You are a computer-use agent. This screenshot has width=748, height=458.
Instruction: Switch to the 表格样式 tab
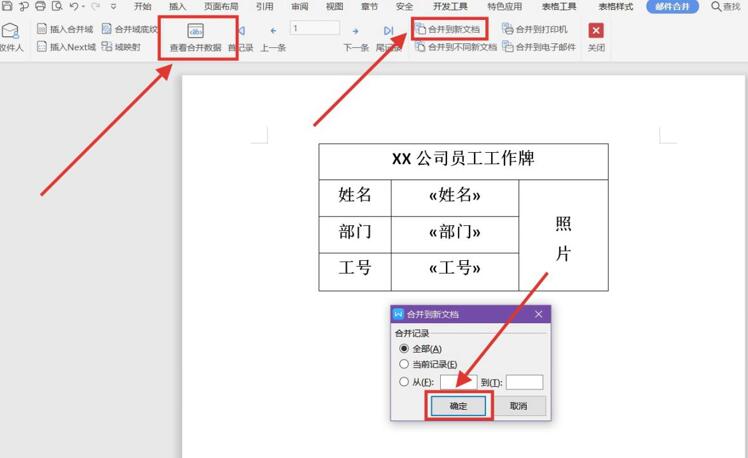point(615,7)
